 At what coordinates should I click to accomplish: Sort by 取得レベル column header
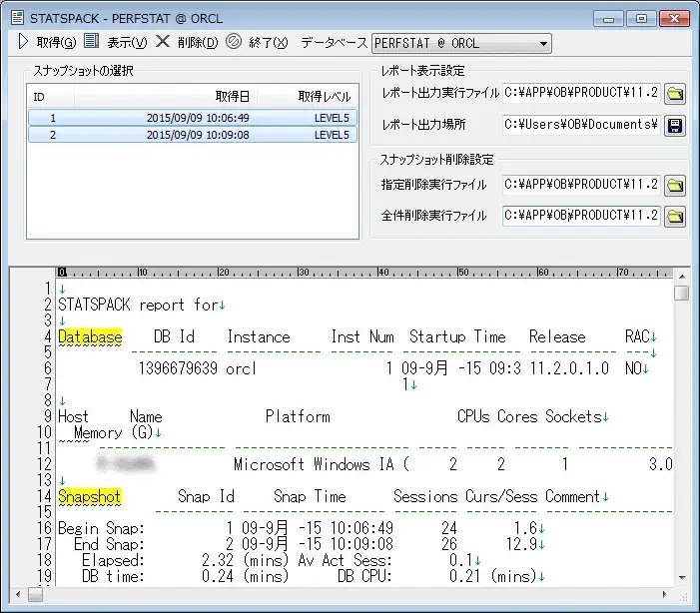tap(324, 97)
